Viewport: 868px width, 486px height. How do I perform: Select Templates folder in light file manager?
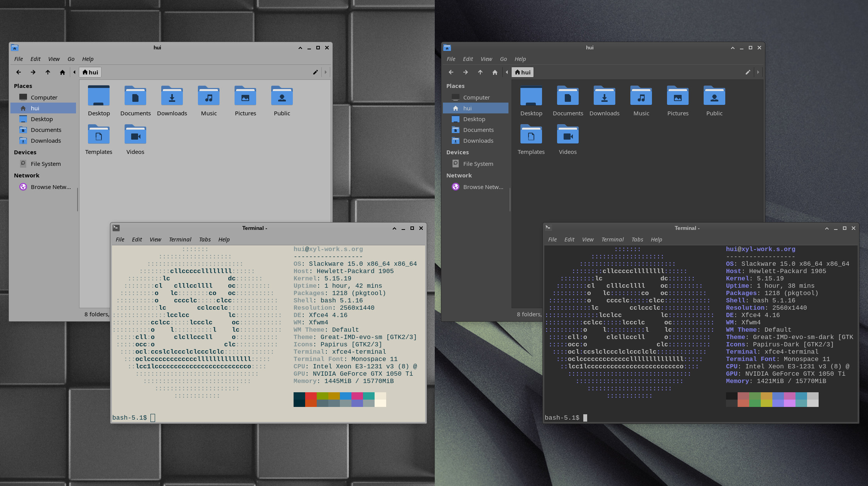[99, 139]
